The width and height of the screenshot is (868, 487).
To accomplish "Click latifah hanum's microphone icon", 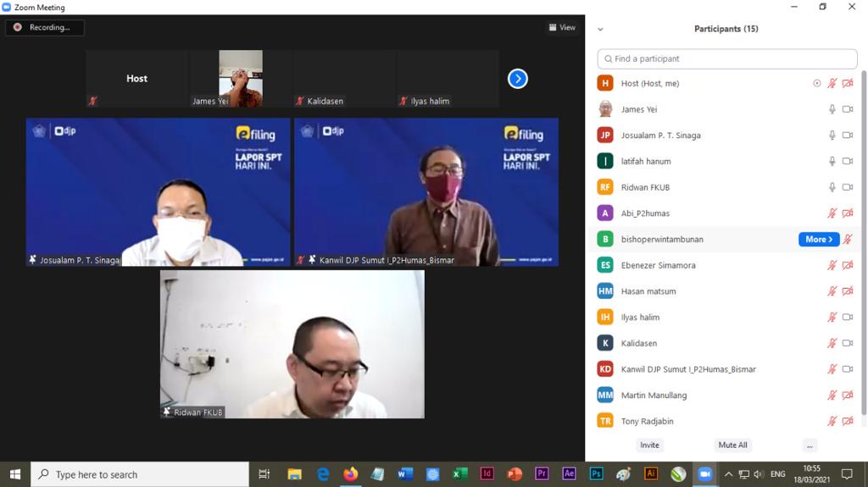I will (x=832, y=161).
